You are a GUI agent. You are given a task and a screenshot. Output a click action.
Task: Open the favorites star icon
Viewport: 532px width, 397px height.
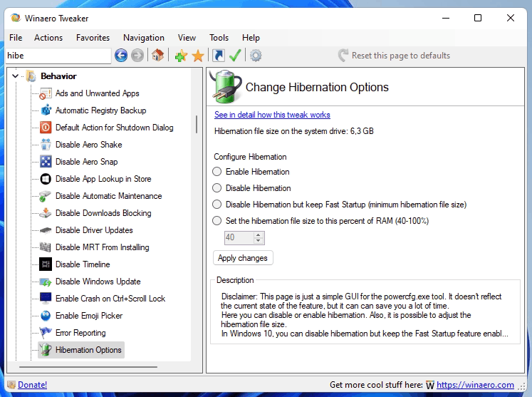(x=198, y=56)
